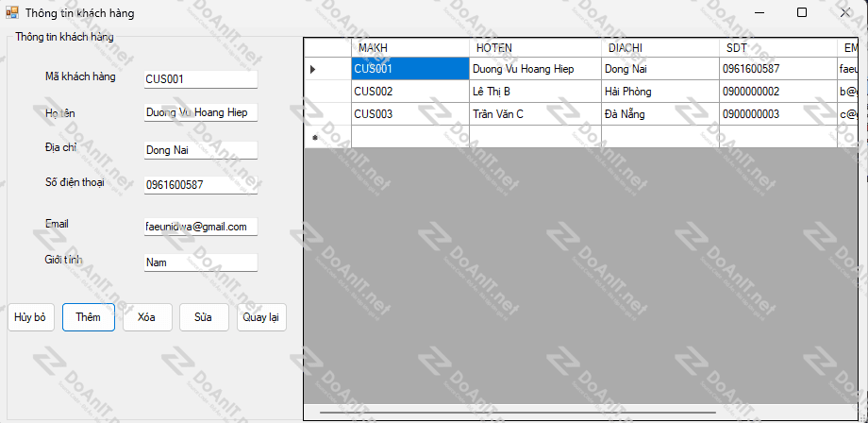Click the Giới tính input field
Viewport: 868px width, 423px height.
(x=200, y=262)
